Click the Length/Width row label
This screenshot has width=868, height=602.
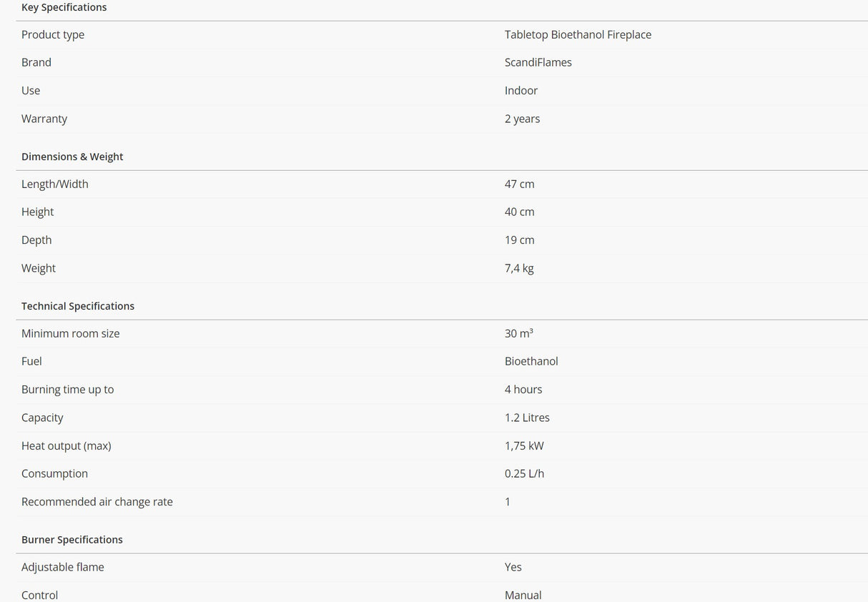pos(55,184)
